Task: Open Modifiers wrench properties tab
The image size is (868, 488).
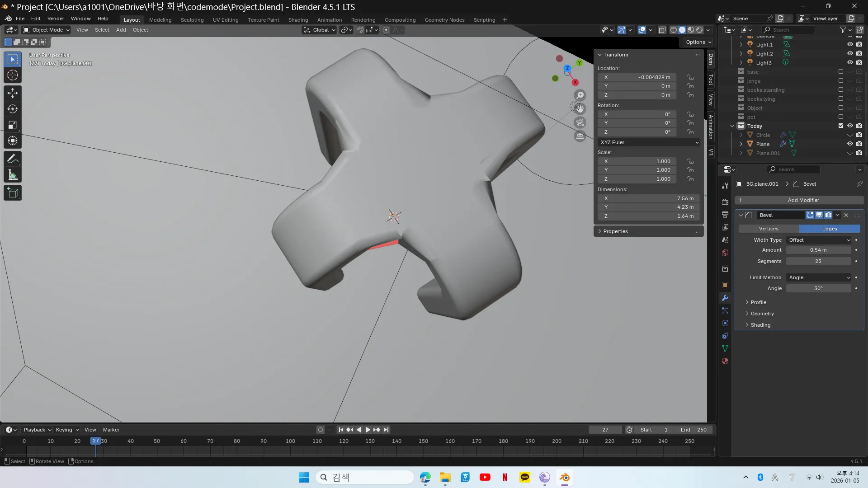Action: click(725, 298)
